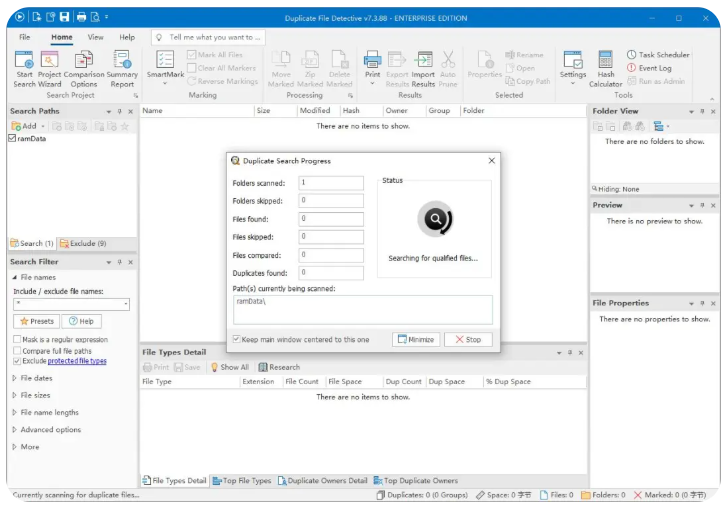Open the Duplicate Owners Detail tab

click(323, 481)
